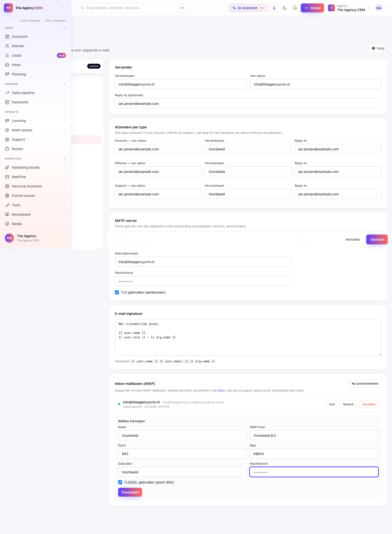Click the Nieuw button
Screen dimensions: 392x534
click(x=312, y=8)
